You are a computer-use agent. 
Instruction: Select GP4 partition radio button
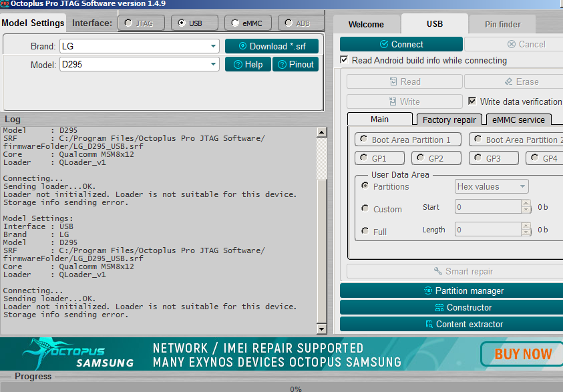coord(535,158)
